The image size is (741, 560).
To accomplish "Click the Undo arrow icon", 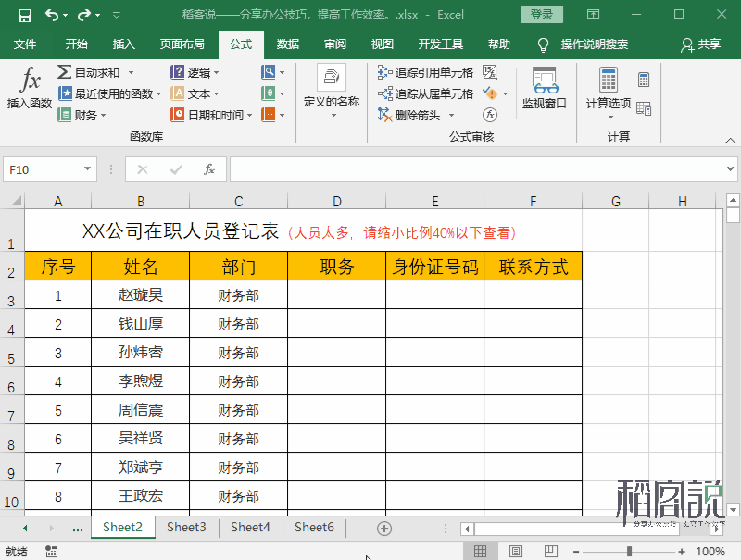I will (52, 15).
